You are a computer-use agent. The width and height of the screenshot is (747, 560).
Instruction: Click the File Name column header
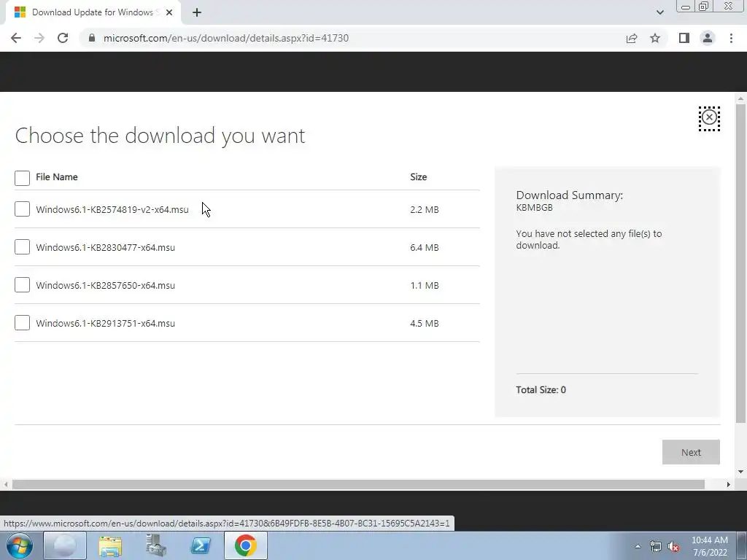coord(57,176)
